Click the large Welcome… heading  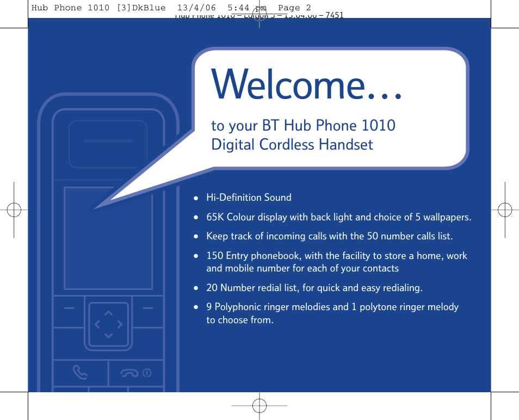pos(306,84)
